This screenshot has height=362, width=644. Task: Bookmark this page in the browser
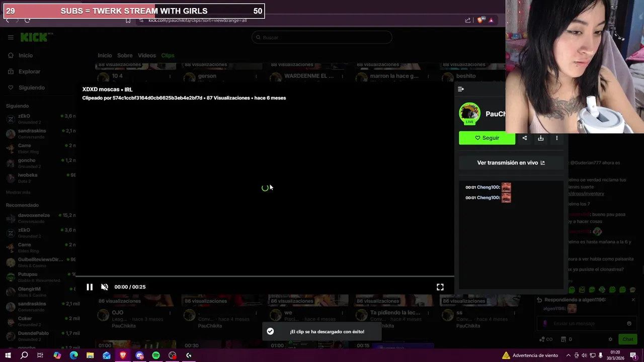coord(128,21)
